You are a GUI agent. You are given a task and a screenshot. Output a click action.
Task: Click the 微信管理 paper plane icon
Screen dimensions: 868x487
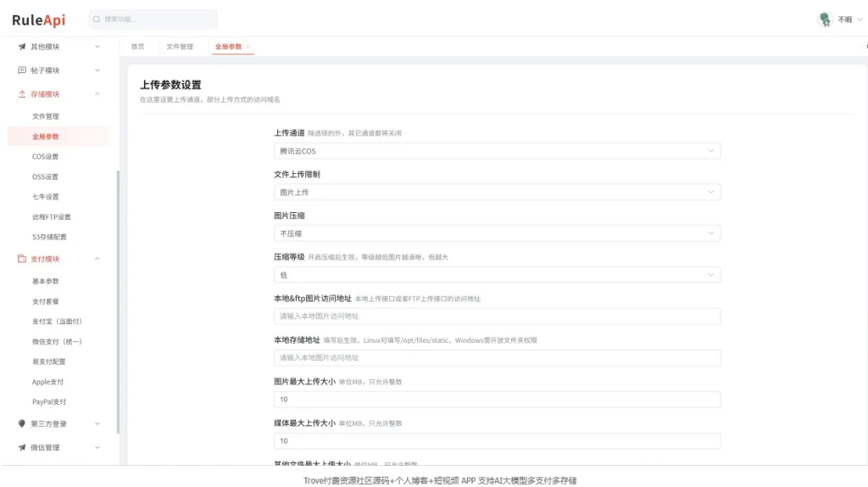click(x=21, y=448)
